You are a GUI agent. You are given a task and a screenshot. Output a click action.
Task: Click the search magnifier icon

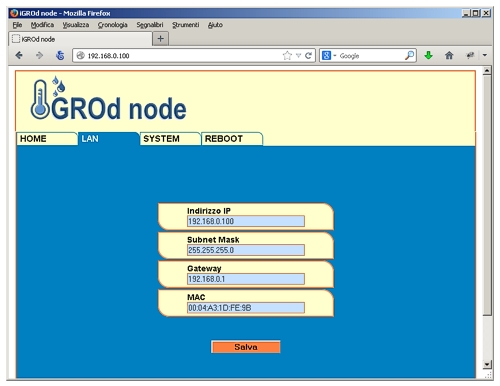(409, 55)
